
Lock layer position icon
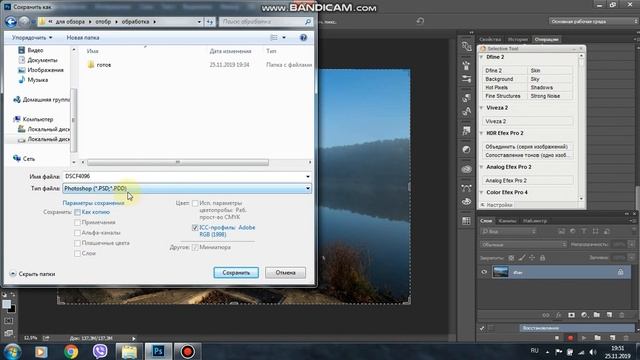point(532,258)
